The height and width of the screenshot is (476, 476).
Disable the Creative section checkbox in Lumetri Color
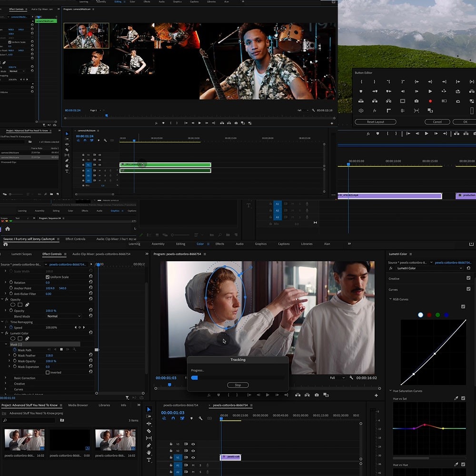[468, 278]
